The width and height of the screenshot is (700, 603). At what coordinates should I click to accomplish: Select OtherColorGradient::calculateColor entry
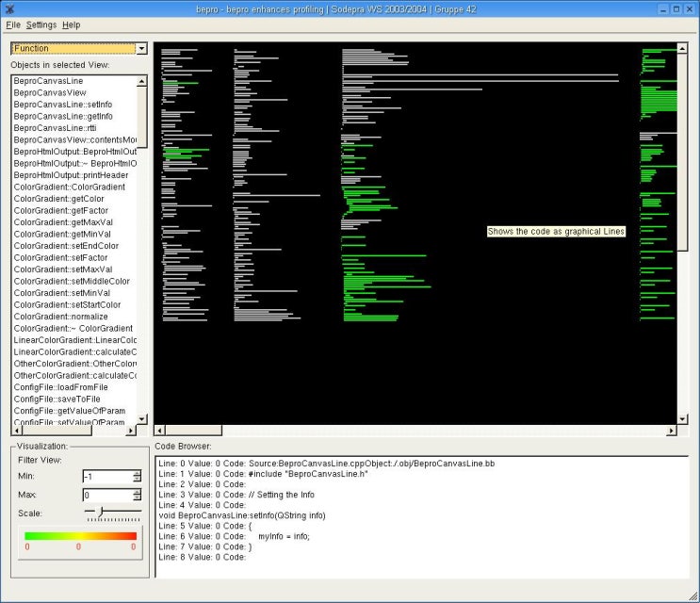coord(75,375)
